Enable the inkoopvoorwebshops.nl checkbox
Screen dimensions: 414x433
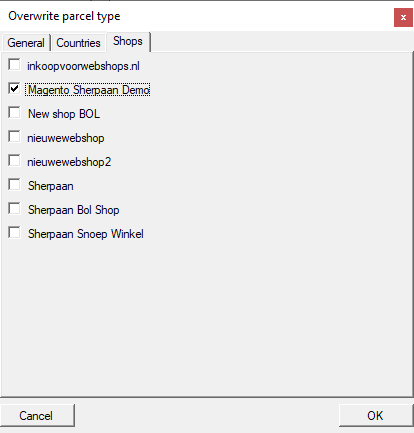(x=14, y=65)
